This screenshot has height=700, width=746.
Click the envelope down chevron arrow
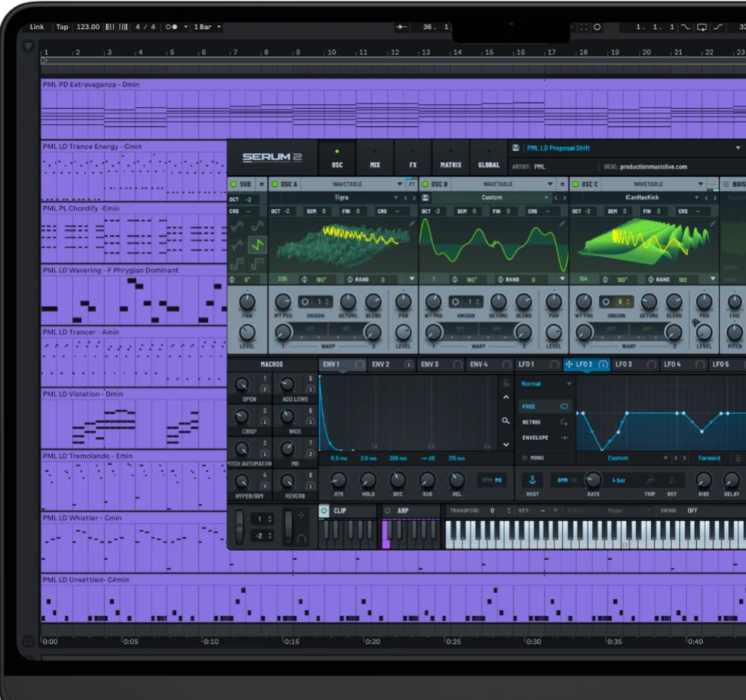pos(506,444)
